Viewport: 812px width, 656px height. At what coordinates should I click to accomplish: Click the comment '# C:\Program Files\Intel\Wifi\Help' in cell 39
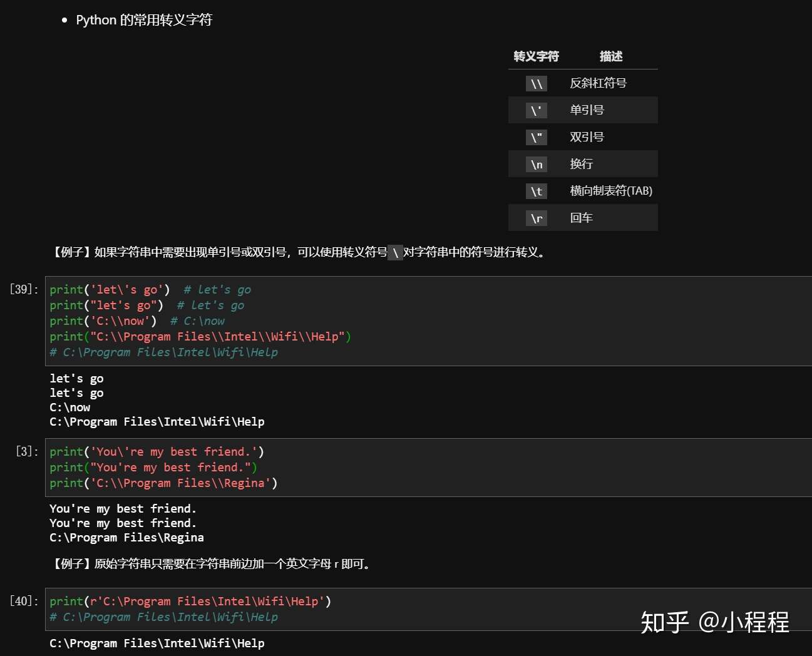(164, 352)
